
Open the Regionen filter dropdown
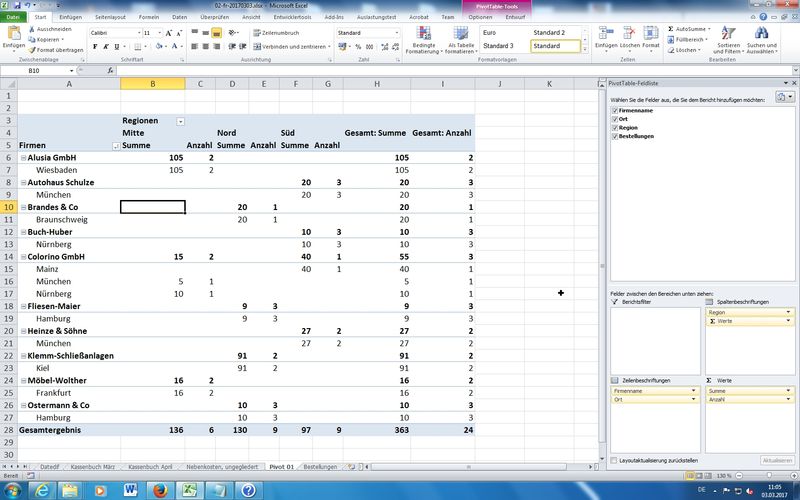point(180,120)
